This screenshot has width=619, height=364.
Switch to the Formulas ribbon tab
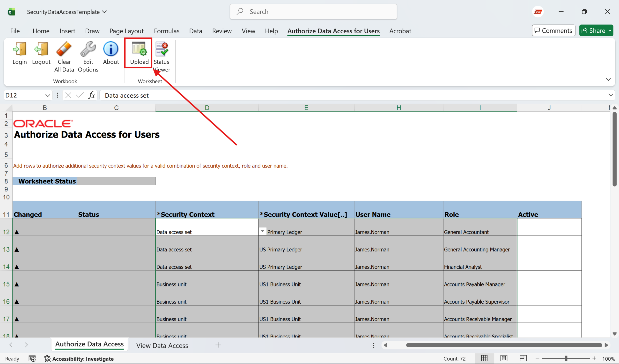point(167,31)
